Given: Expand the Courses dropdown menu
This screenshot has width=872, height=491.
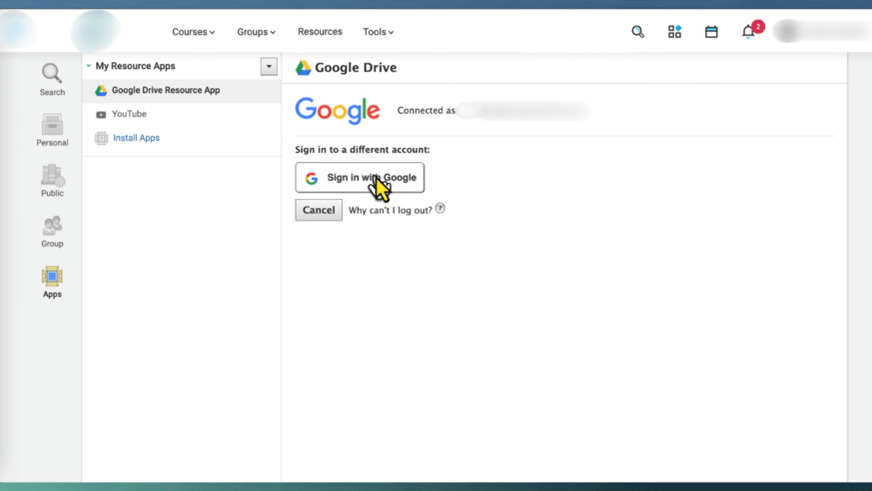Looking at the screenshot, I should coord(193,32).
